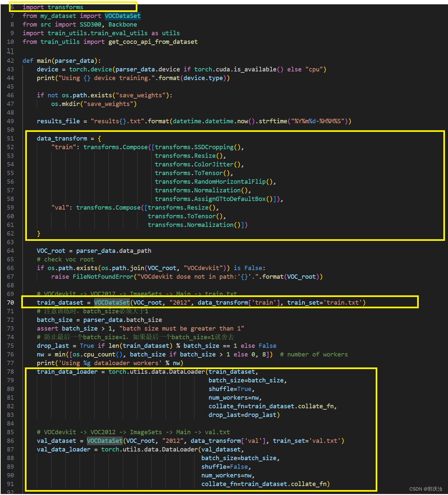Click 'Backbone' in the src import
The width and height of the screenshot is (448, 495).
click(x=122, y=25)
